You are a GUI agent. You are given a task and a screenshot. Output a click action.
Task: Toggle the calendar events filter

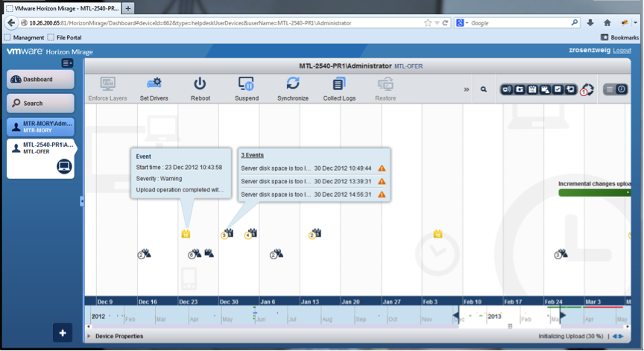click(532, 89)
